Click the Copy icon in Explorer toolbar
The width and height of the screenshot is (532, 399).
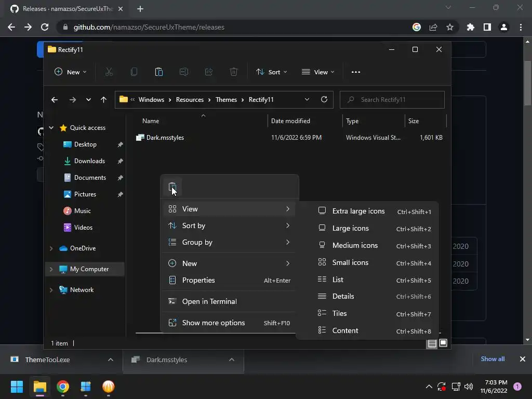pos(134,72)
